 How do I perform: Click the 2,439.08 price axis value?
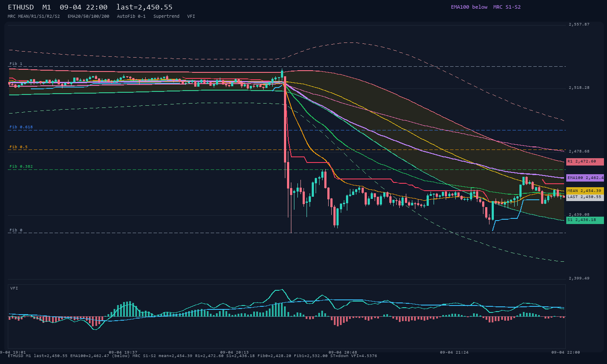pos(579,215)
